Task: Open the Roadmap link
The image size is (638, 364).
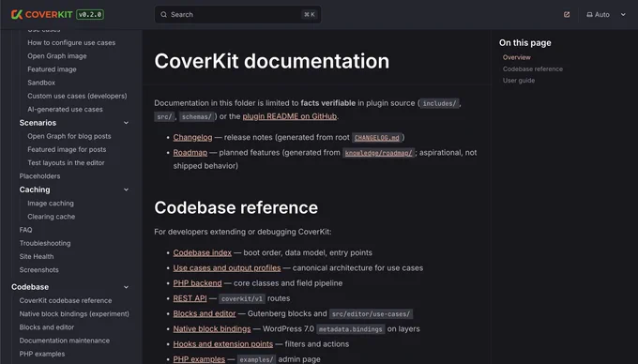Action: 190,153
